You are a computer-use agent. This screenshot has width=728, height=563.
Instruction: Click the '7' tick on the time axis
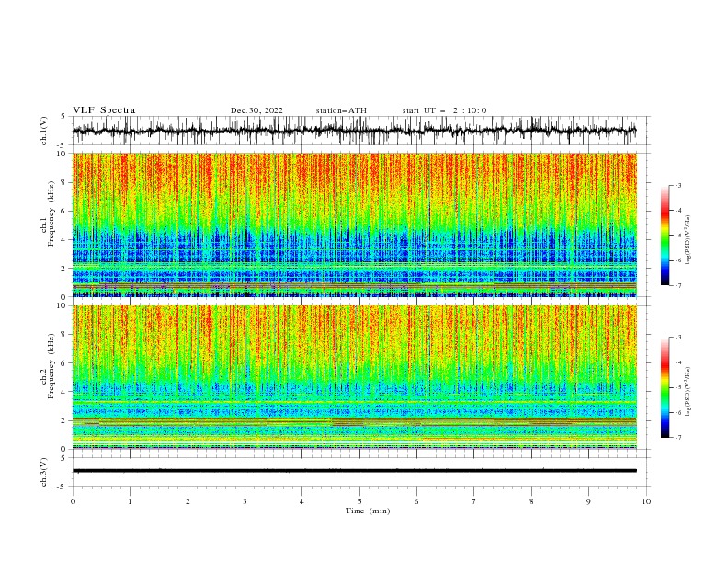[x=474, y=501]
